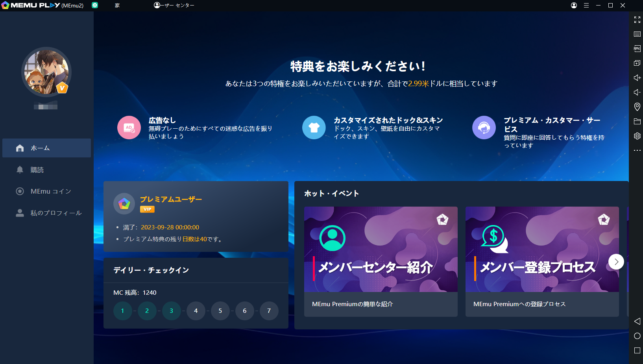643x364 pixels.
Task: Open the keyboard mapping tool
Action: [637, 34]
